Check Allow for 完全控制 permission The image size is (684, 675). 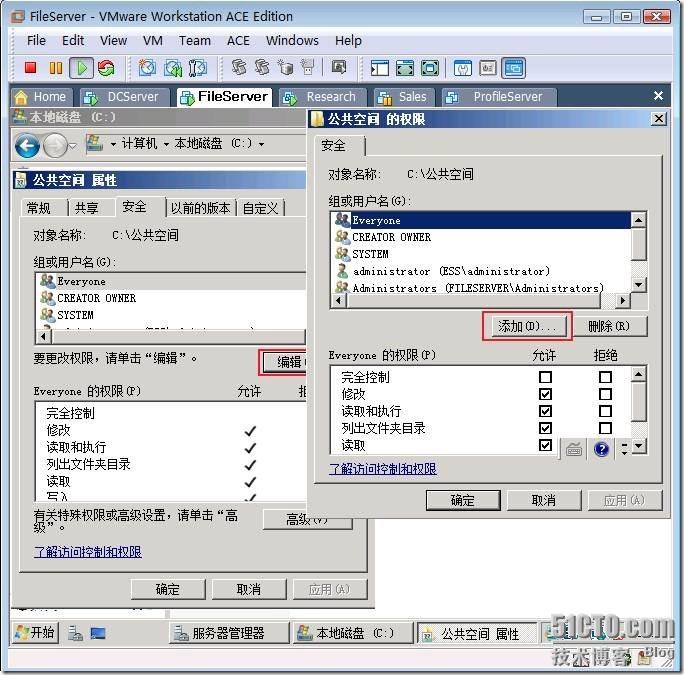545,377
